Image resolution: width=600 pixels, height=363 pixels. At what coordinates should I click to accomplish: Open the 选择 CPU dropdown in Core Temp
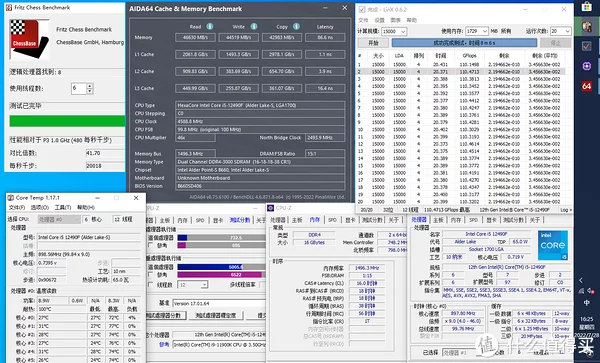tap(59, 219)
